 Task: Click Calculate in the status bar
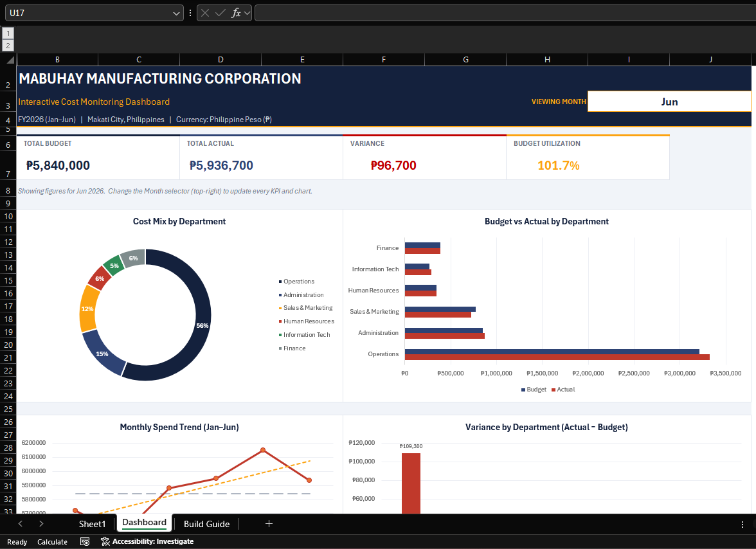click(53, 543)
